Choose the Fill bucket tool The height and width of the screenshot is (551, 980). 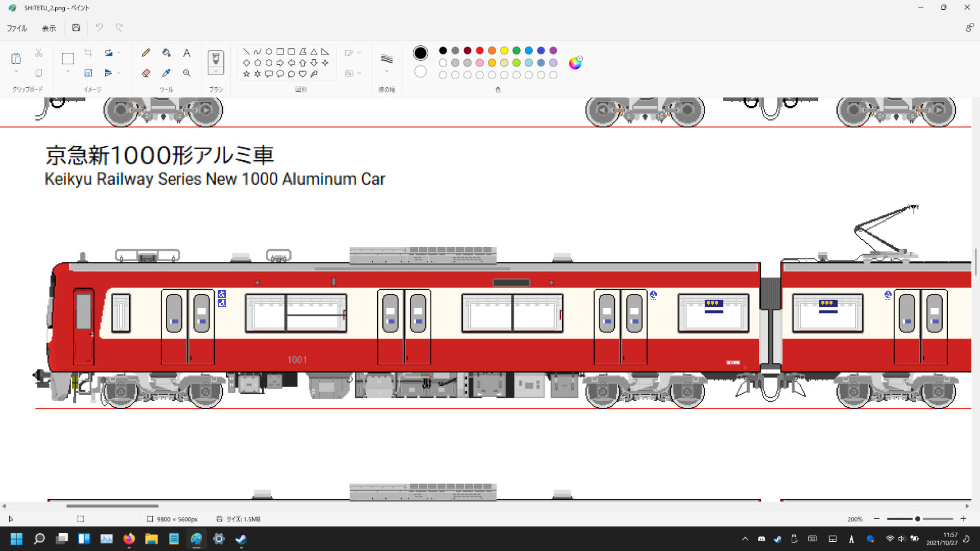166,53
